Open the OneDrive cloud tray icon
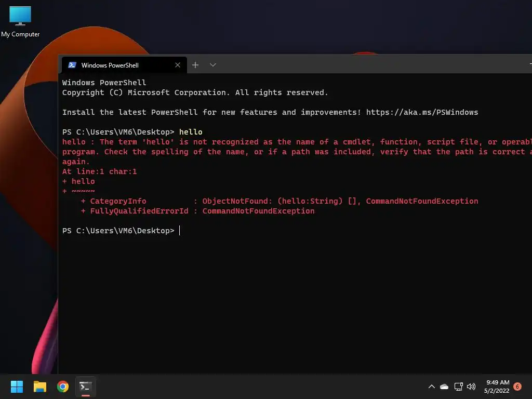 coord(444,387)
